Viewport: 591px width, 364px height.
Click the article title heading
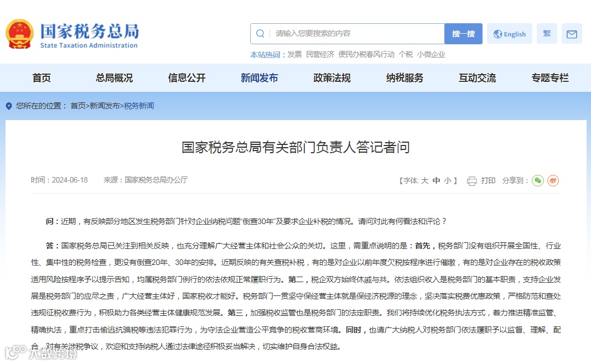(x=295, y=147)
